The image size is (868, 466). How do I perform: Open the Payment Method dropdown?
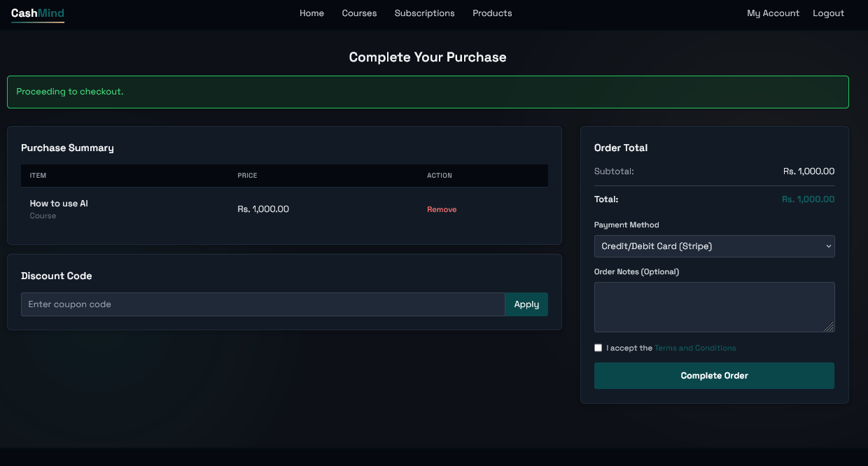coord(714,246)
